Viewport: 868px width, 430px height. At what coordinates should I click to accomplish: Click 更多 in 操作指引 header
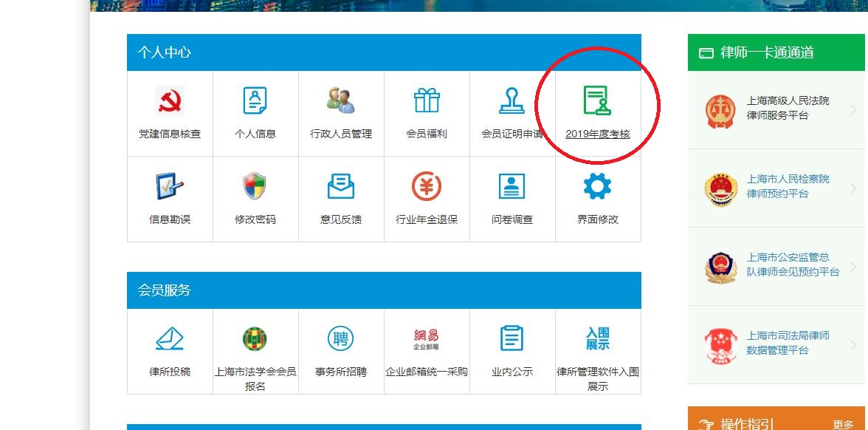point(843,424)
